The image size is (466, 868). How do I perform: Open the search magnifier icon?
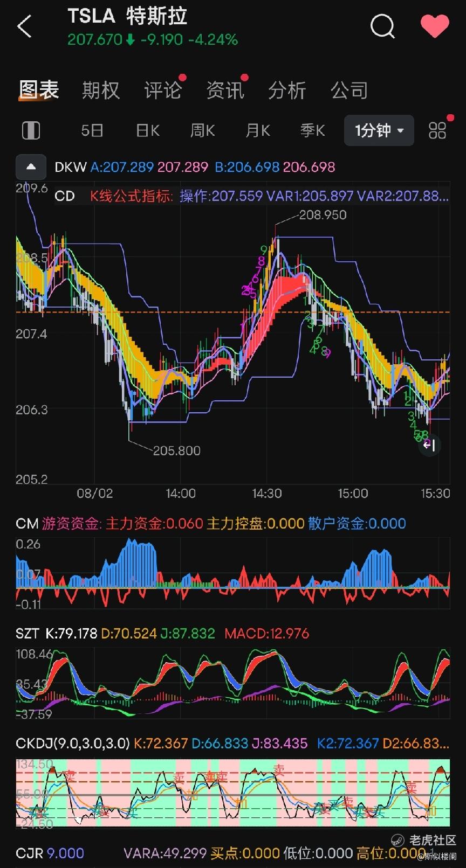382,26
